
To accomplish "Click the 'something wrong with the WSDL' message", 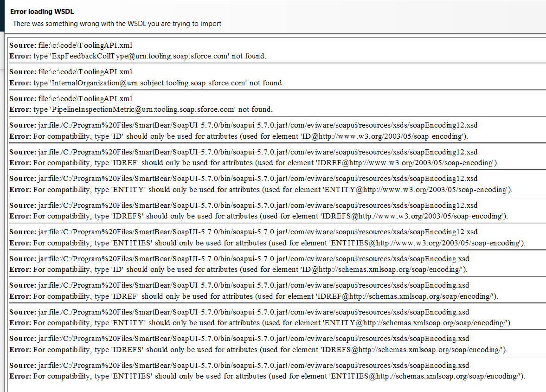I will (x=117, y=24).
